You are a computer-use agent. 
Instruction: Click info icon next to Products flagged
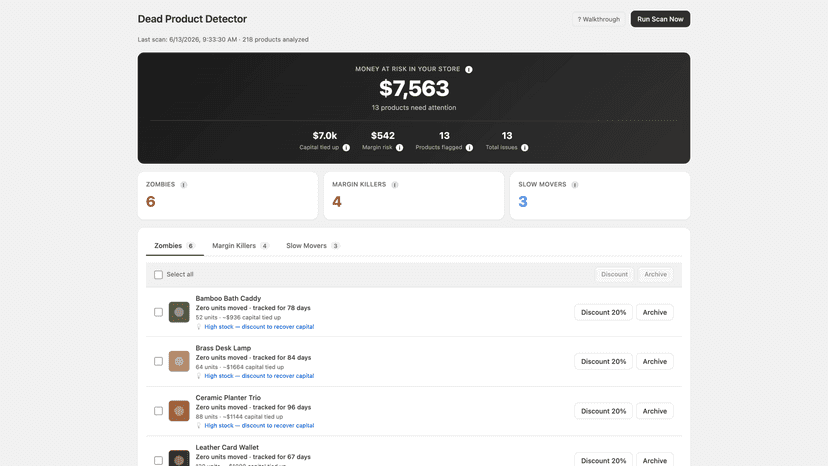[x=469, y=148]
